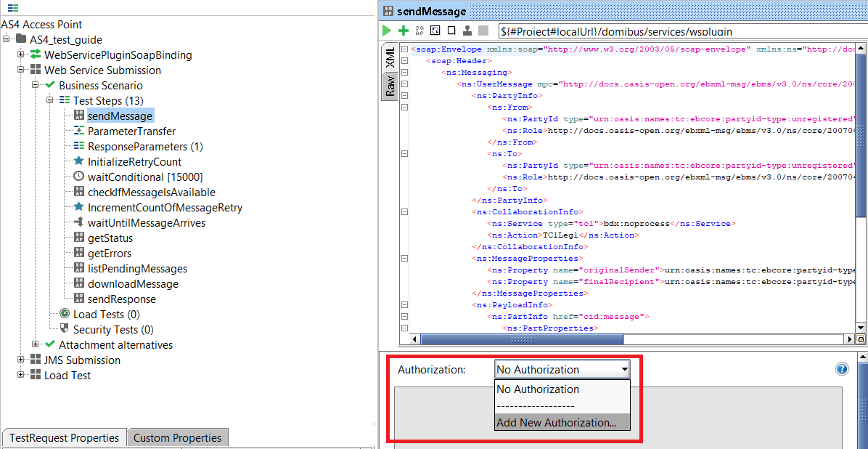Collapse the ns:PayloadInfo XML fold marker
This screenshot has width=868, height=449.
404,305
